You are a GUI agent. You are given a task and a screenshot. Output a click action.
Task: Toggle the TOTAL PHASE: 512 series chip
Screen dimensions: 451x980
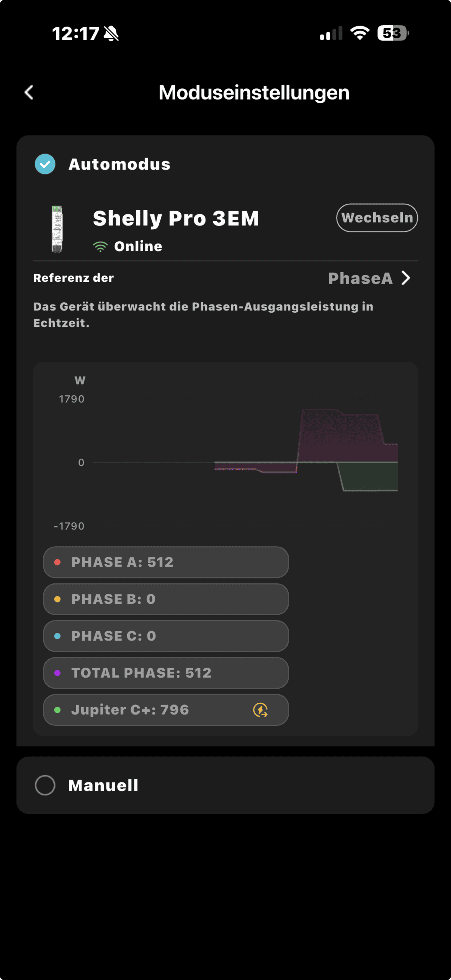(165, 673)
